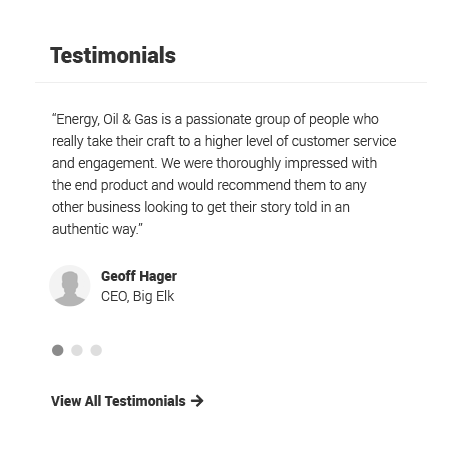Click the phrase "customer service" in the testimonial
460x460 pixels.
[x=344, y=141]
